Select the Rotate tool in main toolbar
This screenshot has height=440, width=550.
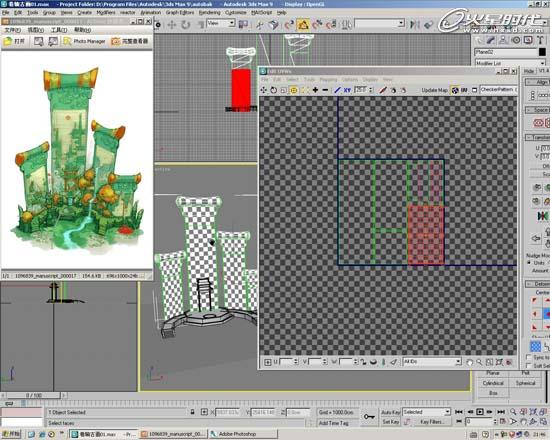point(186,25)
